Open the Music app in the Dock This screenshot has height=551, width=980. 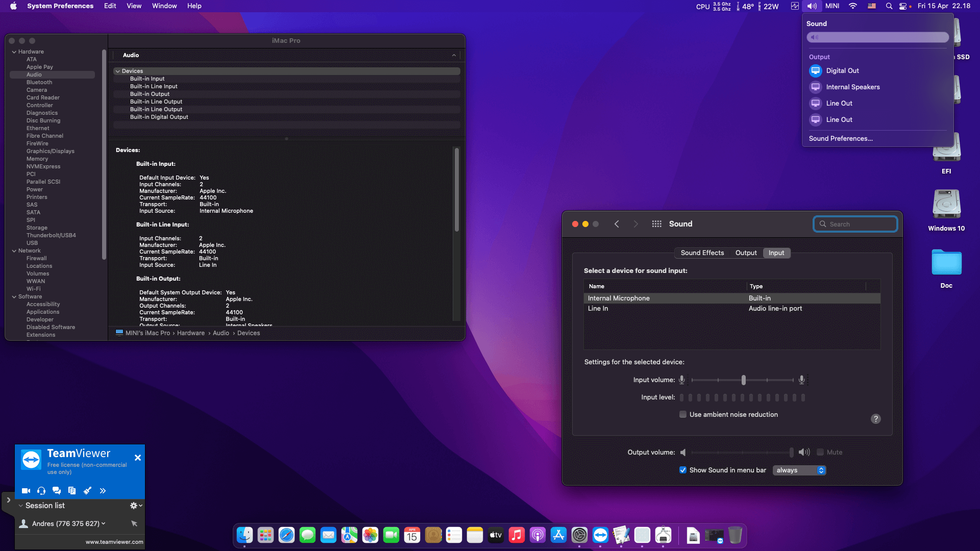click(517, 535)
